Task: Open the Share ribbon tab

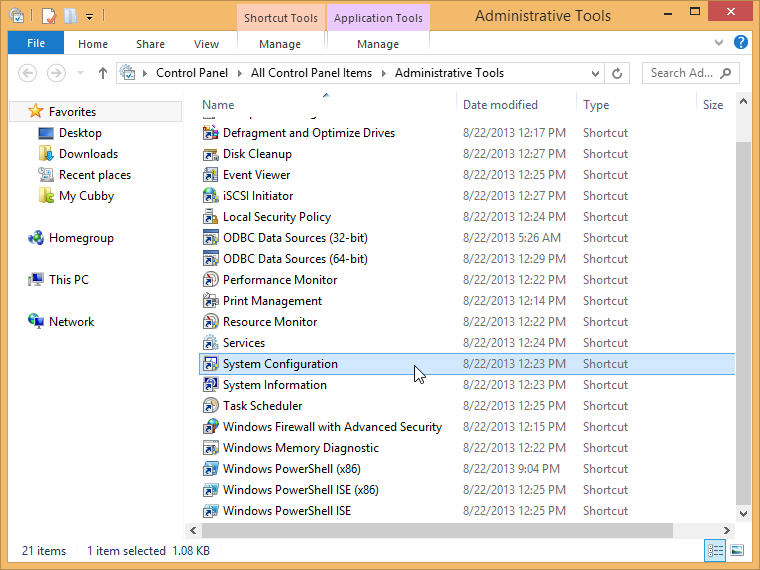Action: point(150,44)
